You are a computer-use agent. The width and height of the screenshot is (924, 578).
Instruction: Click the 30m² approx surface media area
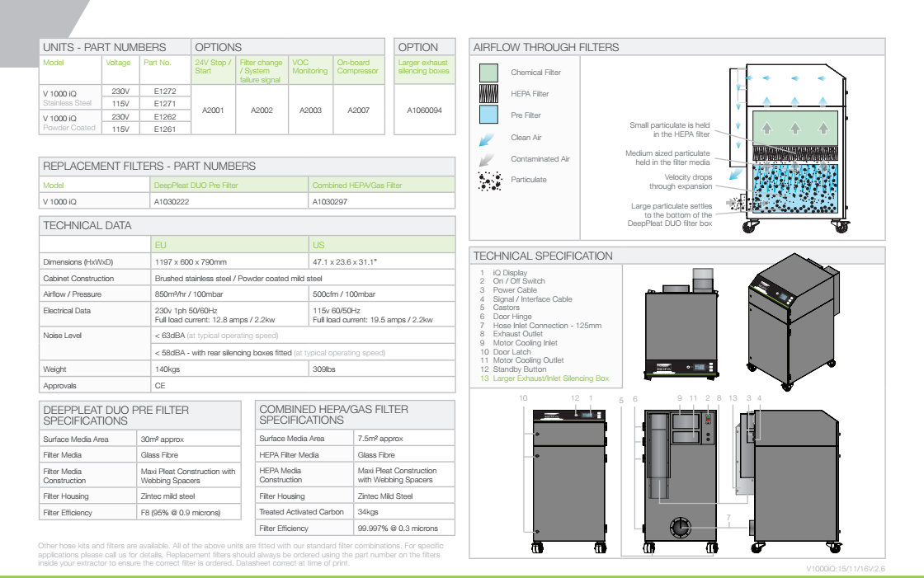162,439
